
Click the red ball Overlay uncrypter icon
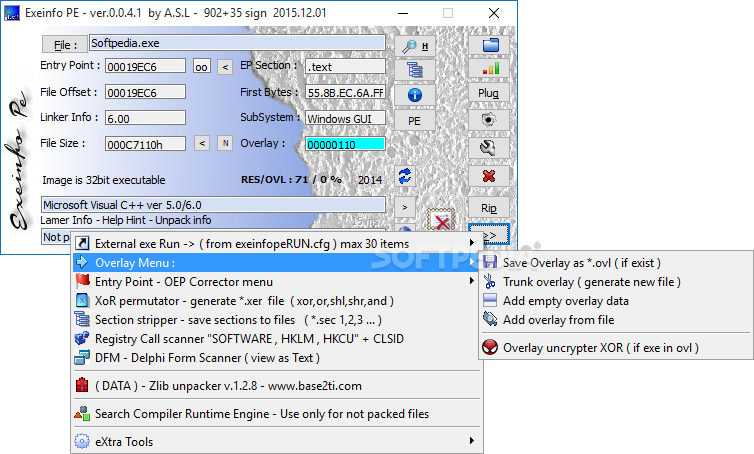490,347
